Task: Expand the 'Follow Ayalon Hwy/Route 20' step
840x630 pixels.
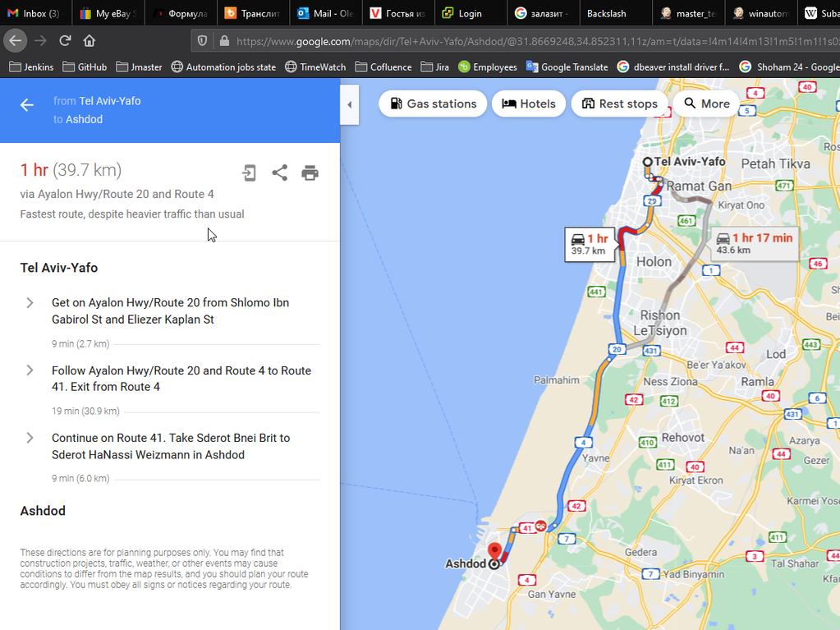Action: pos(30,370)
